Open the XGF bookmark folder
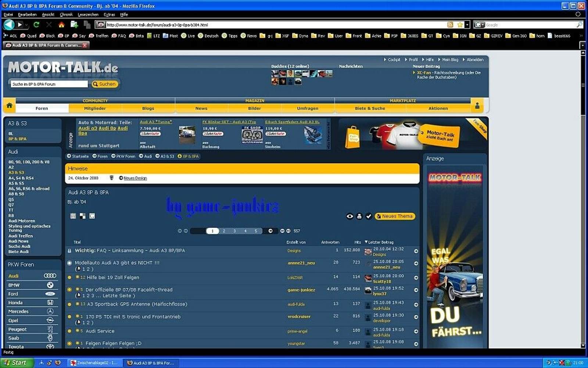The height and width of the screenshot is (368, 588). click(x=282, y=36)
